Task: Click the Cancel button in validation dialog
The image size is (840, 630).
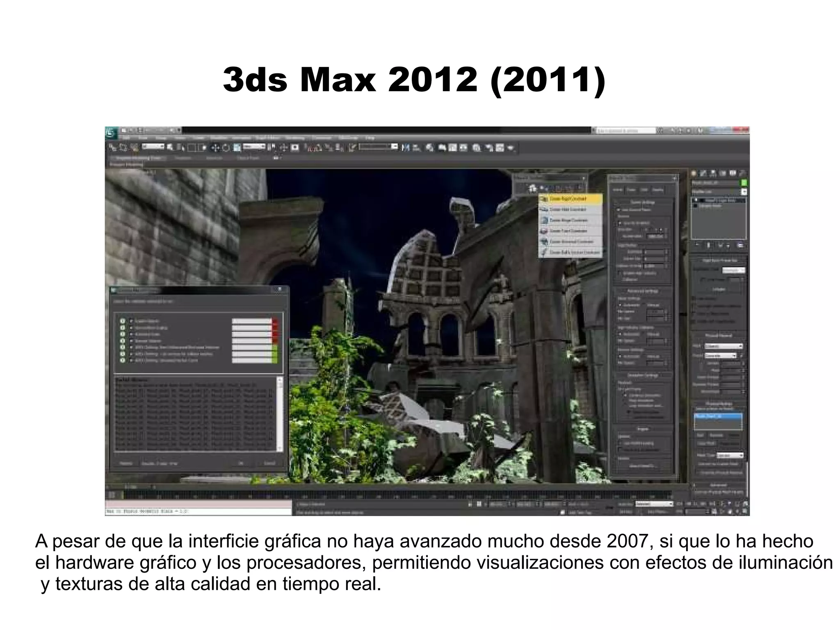Action: click(269, 463)
